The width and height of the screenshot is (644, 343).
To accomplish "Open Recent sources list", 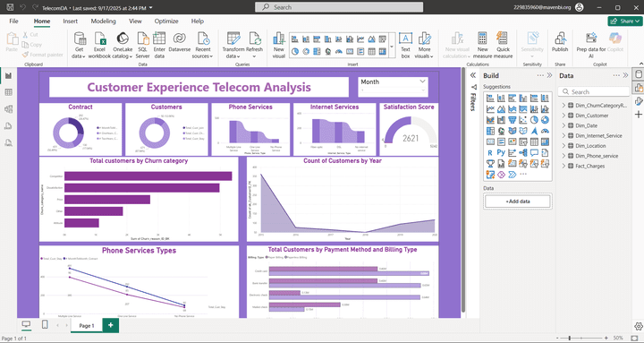I will (202, 45).
